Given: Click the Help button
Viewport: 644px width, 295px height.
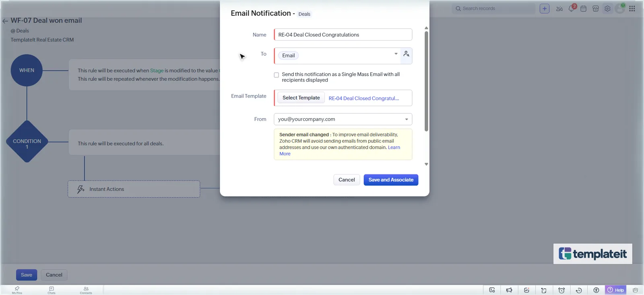Looking at the screenshot, I should coord(616,290).
